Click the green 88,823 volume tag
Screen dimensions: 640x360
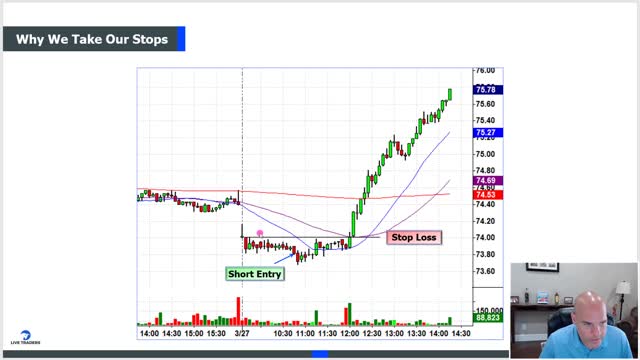point(488,318)
